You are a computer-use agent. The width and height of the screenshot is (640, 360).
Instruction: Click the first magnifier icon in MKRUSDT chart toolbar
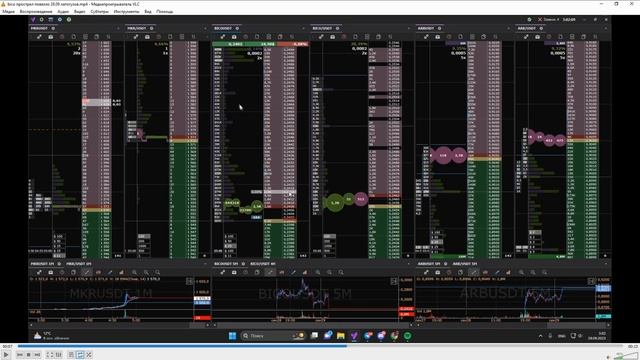click(134, 272)
